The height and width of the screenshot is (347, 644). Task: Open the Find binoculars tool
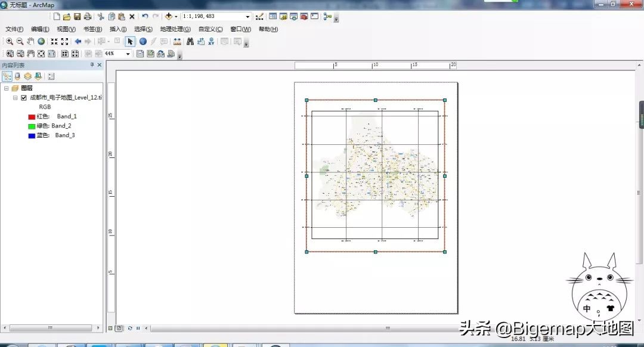point(190,42)
